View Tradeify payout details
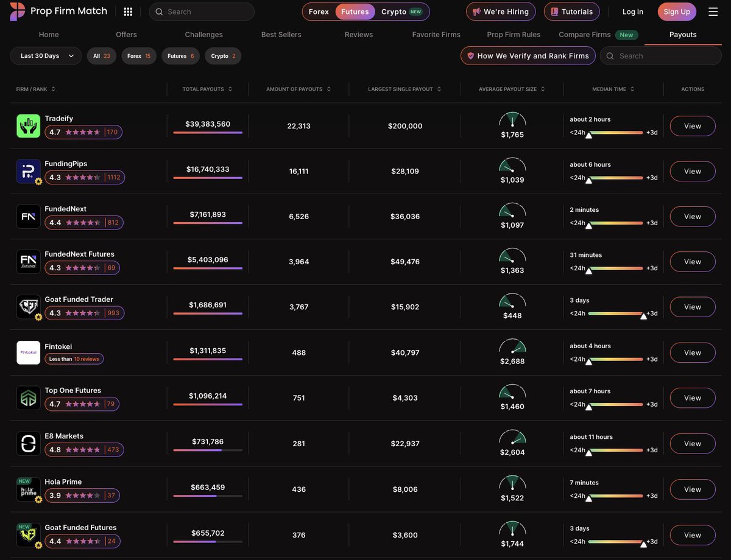731x560 pixels. pos(693,126)
